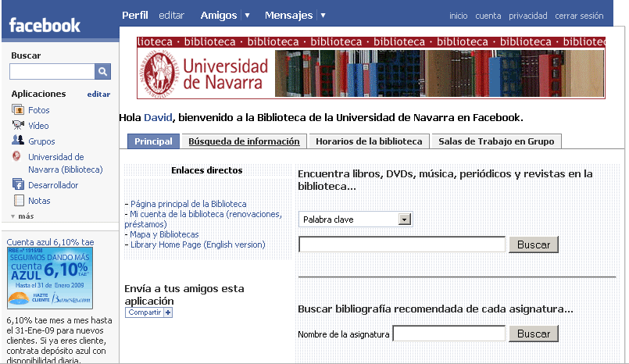
Task: Click the facebook logo
Action: tap(45, 25)
